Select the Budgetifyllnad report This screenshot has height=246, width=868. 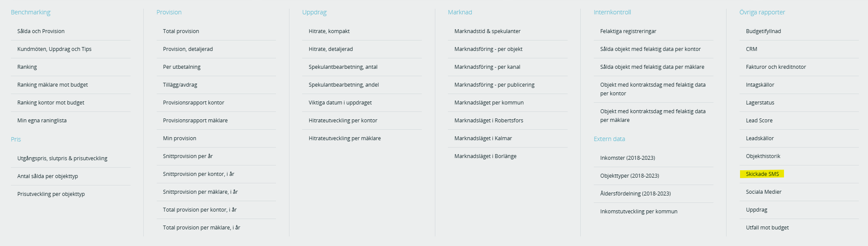click(763, 31)
